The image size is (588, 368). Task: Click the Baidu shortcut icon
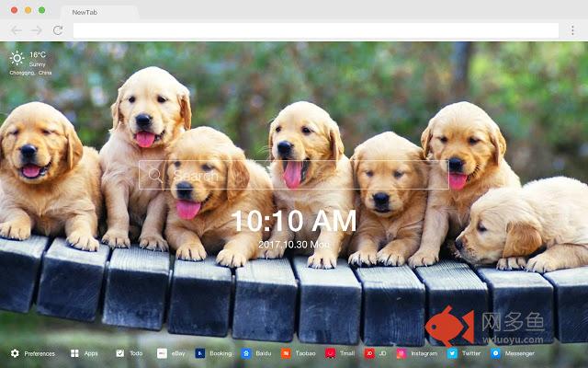[x=246, y=353]
